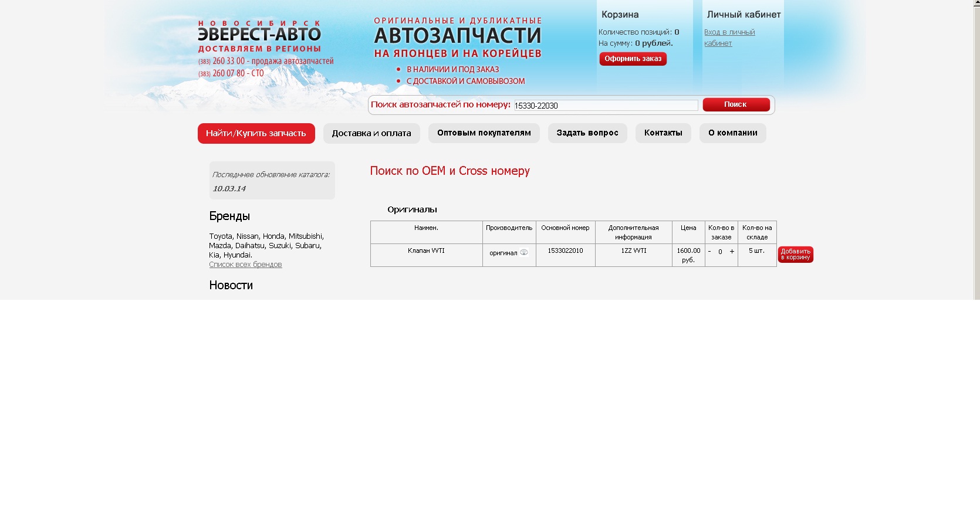Focus the part number search field
The width and height of the screenshot is (980, 528).
(606, 106)
